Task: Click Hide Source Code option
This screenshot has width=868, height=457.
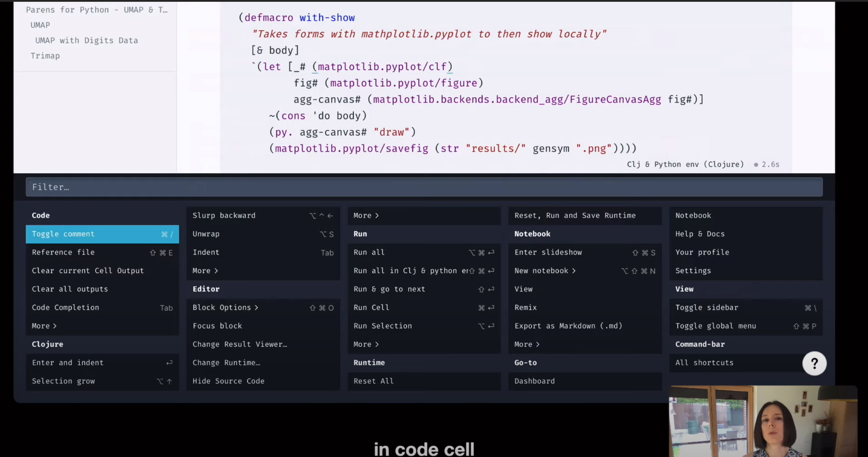Action: pyautogui.click(x=228, y=381)
